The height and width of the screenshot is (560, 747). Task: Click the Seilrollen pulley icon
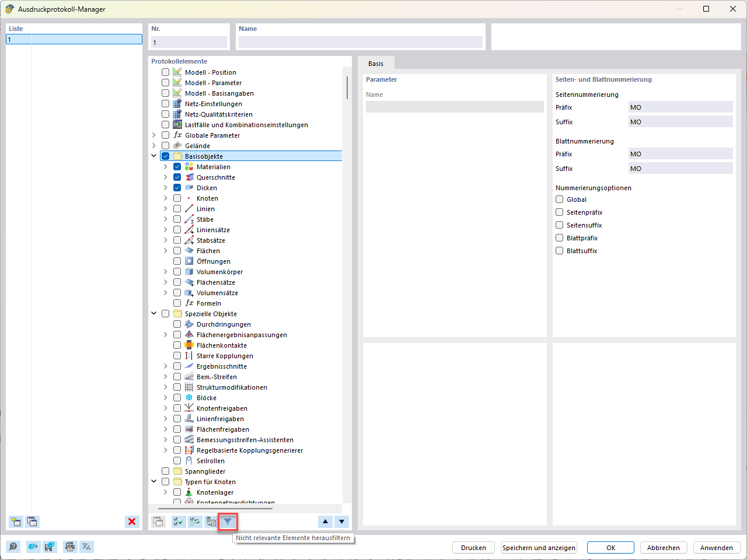[x=189, y=461]
